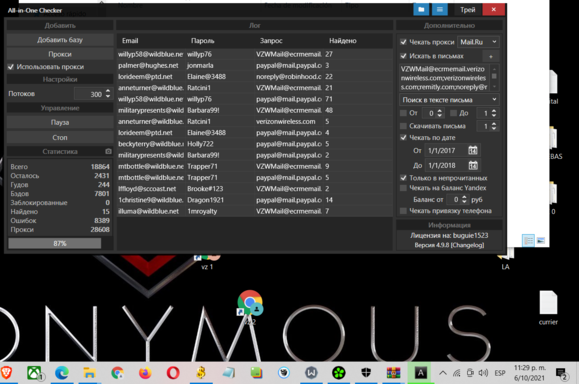Screen dimensions: 579x384
Task: Tick the unchecked До checkbox
Action: pyautogui.click(x=453, y=113)
